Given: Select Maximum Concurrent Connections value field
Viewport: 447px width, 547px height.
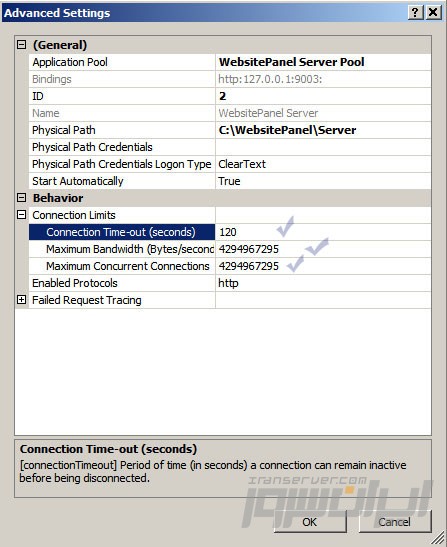Looking at the screenshot, I should (323, 266).
